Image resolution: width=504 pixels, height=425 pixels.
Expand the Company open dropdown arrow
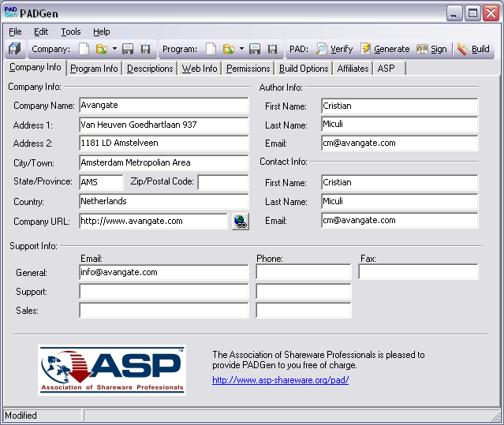(x=114, y=49)
